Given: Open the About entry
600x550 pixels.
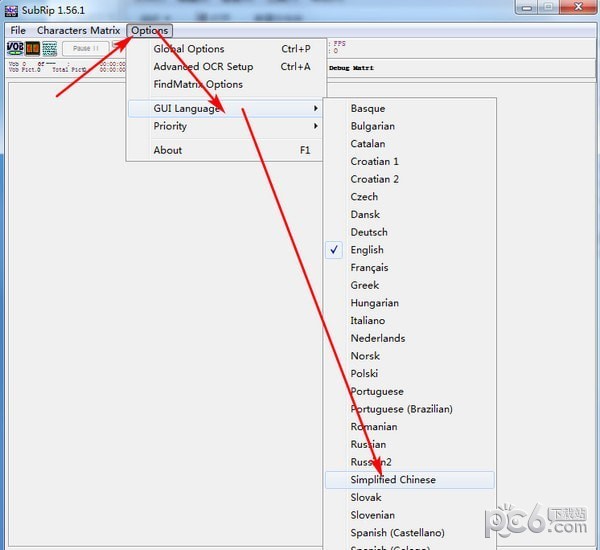Looking at the screenshot, I should [x=226, y=150].
